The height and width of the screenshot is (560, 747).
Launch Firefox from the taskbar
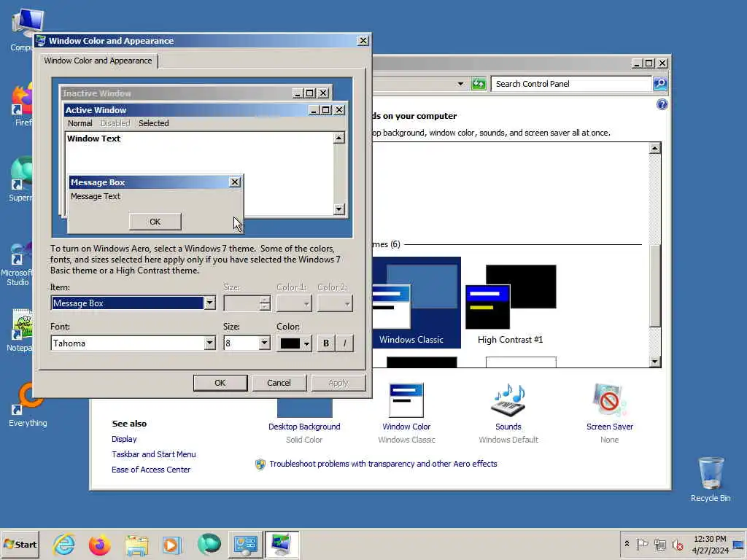(99, 544)
